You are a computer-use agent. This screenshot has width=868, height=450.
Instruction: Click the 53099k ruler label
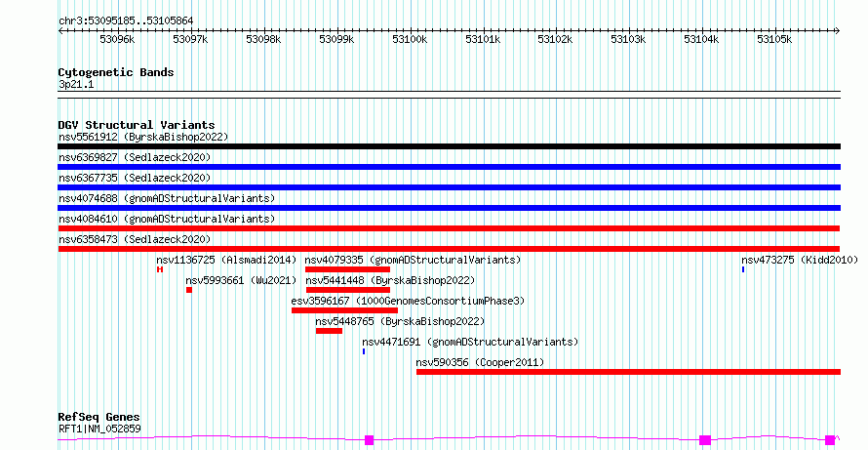(336, 40)
